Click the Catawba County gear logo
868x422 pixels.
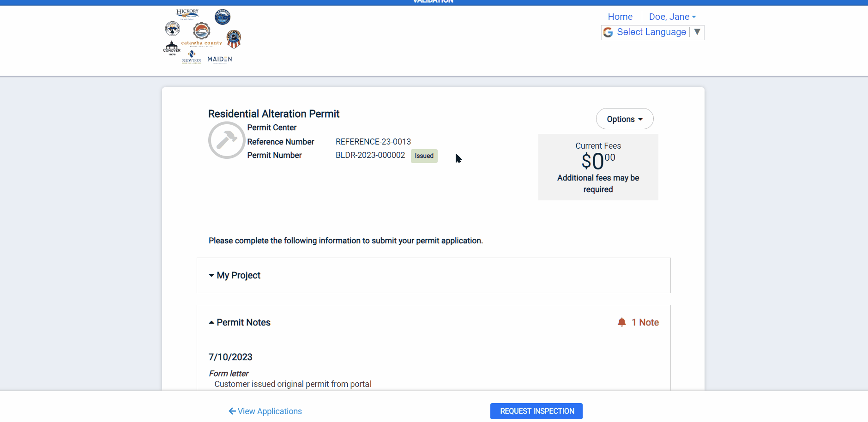pyautogui.click(x=201, y=31)
